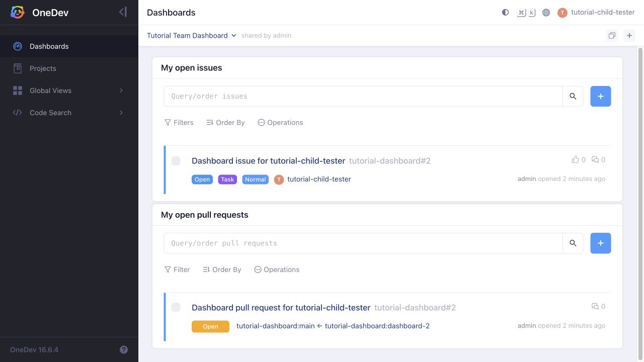Click the Normal priority badge
This screenshot has height=362, width=644.
[x=256, y=179]
